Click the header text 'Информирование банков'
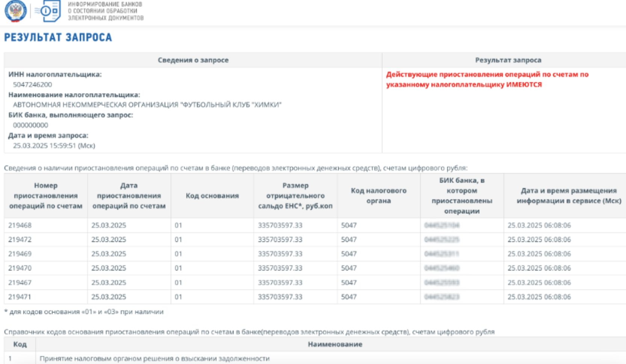The height and width of the screenshot is (364, 626). click(105, 4)
